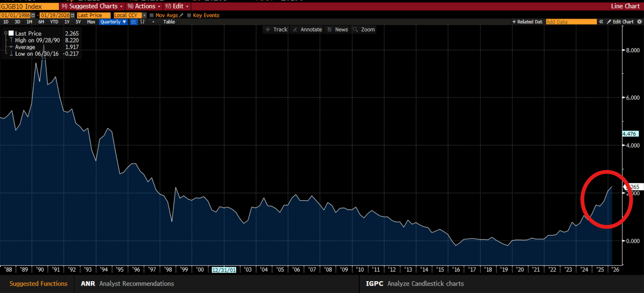Enable the Mov Avgs checkbox

click(x=151, y=15)
